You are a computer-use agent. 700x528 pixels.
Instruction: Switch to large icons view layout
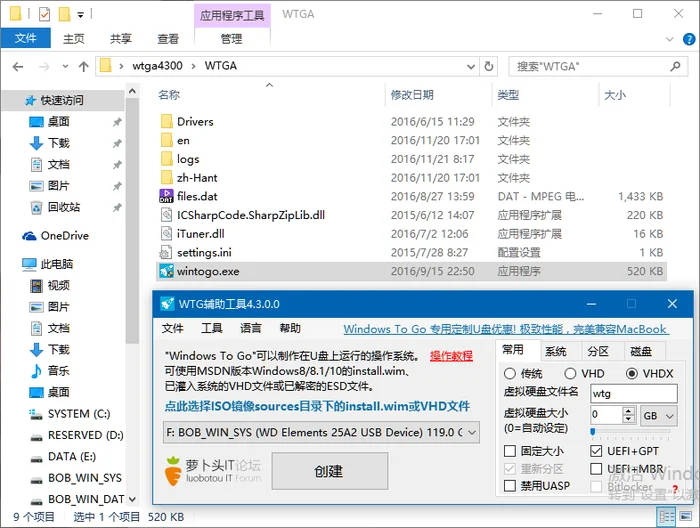click(x=686, y=517)
